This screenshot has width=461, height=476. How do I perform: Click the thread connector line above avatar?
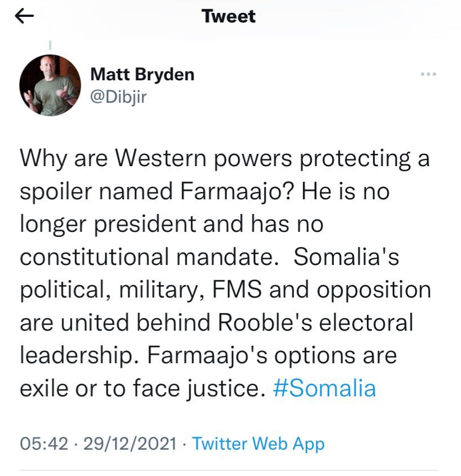click(x=50, y=44)
